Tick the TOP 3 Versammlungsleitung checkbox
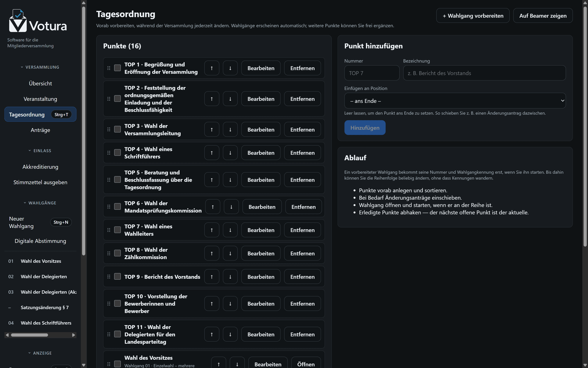 117,129
